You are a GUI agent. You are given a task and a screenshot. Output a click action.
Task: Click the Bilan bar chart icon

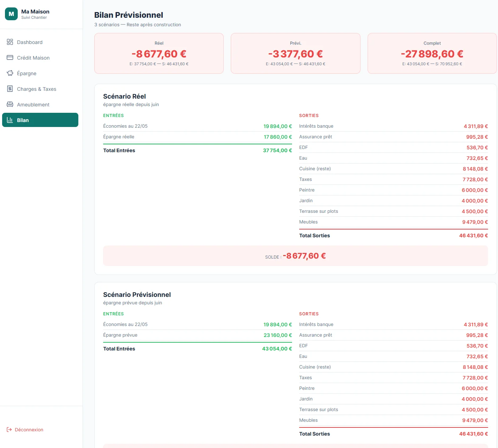10,120
